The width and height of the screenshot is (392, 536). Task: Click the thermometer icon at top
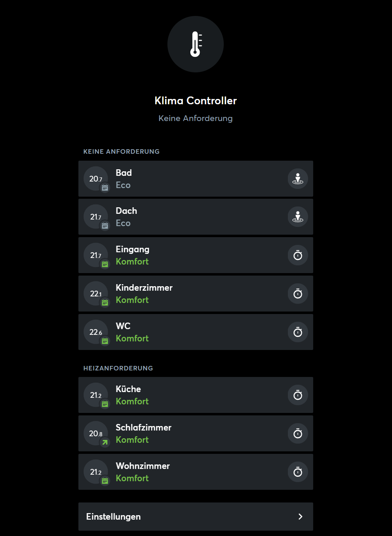(196, 44)
